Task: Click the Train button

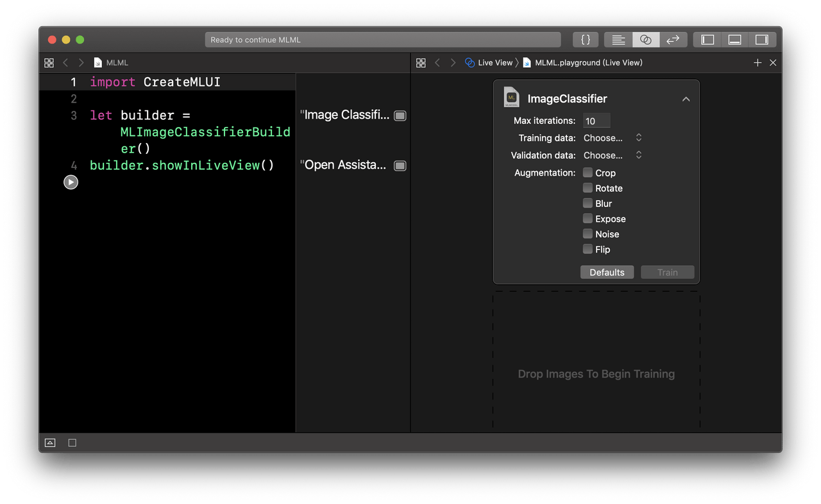Action: [667, 273]
